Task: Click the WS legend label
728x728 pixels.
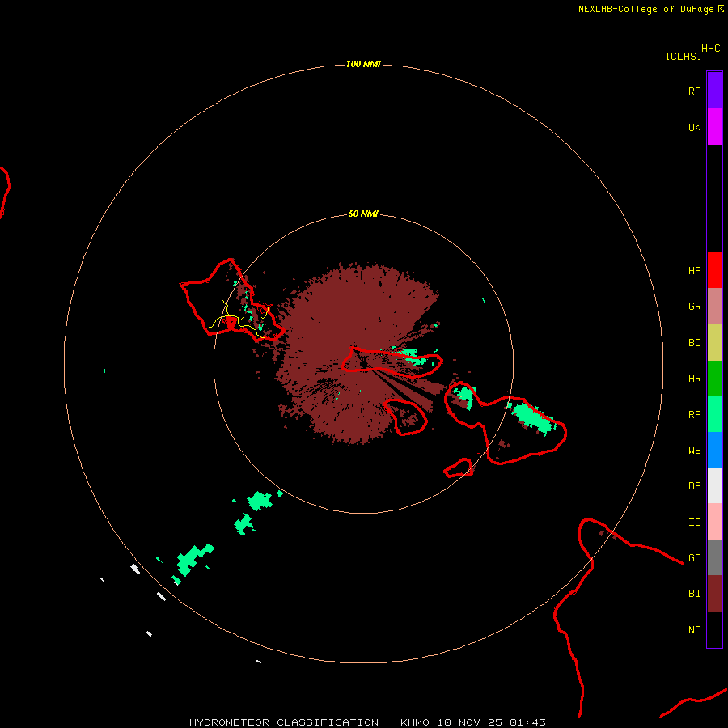Action: tap(694, 450)
